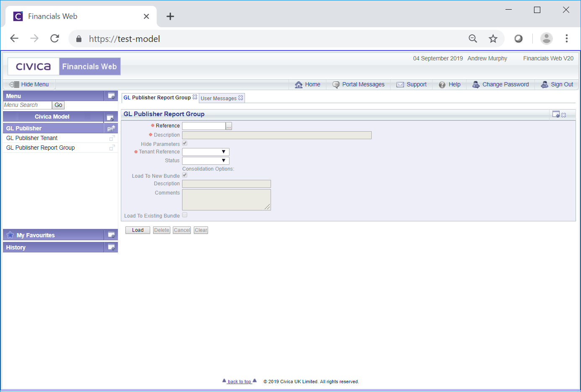Click the Menu panel header icon
Viewport: 581px width, 392px height.
[x=111, y=96]
